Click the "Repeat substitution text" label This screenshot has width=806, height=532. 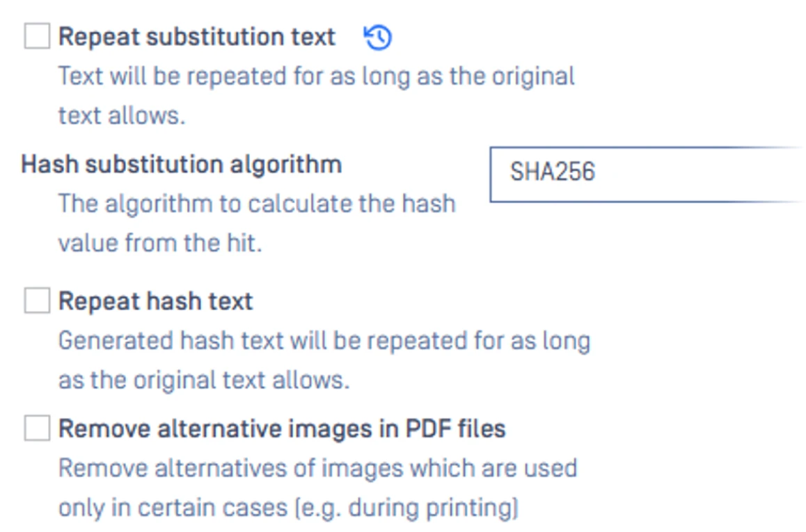click(x=197, y=37)
